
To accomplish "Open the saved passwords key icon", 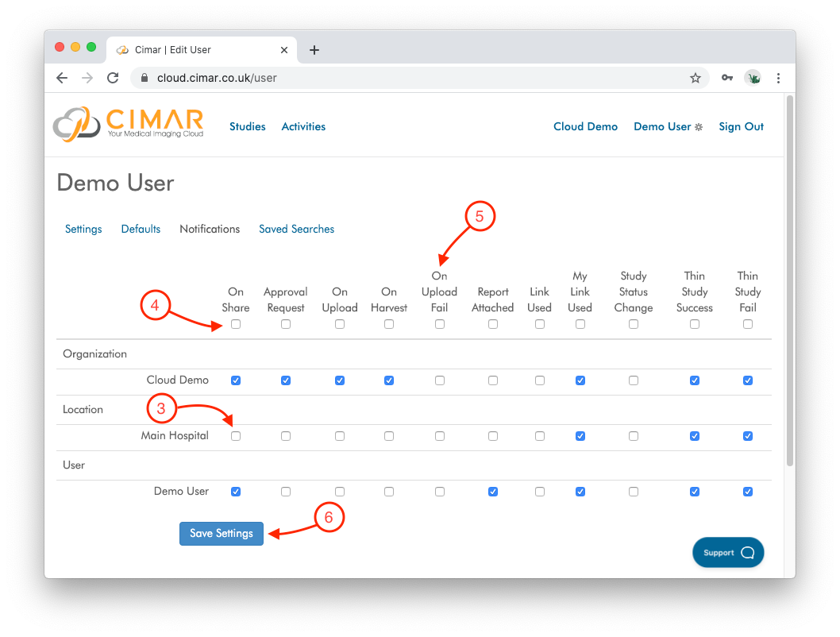I will point(727,78).
